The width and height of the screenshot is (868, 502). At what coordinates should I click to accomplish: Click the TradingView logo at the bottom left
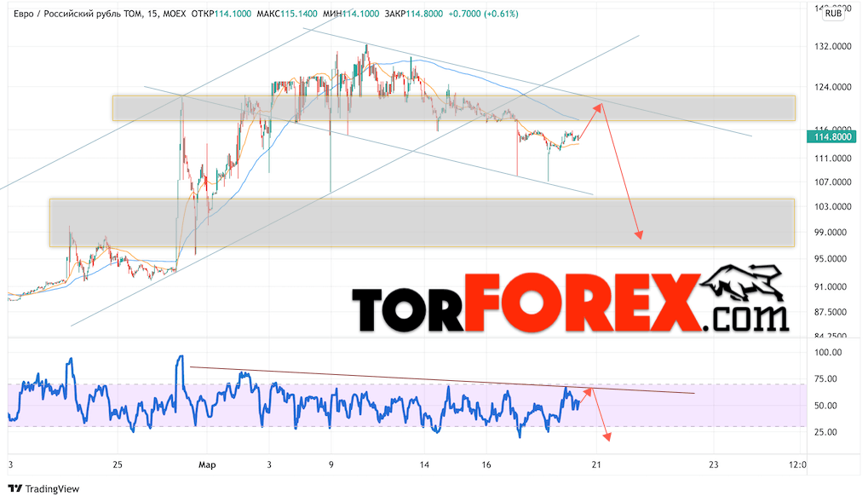tap(43, 488)
